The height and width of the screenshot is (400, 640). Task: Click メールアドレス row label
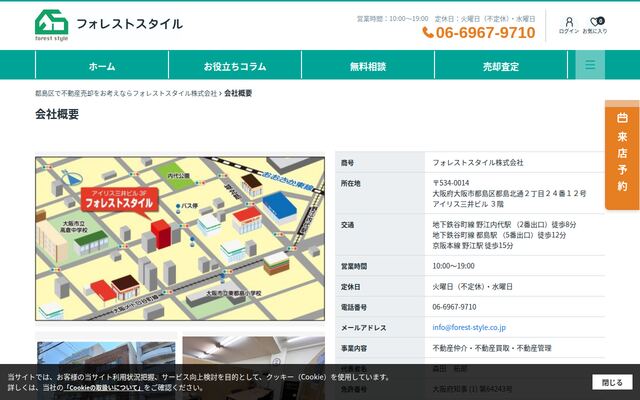(364, 328)
